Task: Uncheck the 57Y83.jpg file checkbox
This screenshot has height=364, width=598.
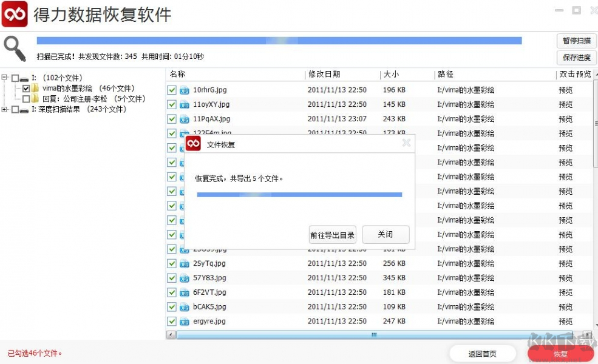Action: (x=172, y=278)
